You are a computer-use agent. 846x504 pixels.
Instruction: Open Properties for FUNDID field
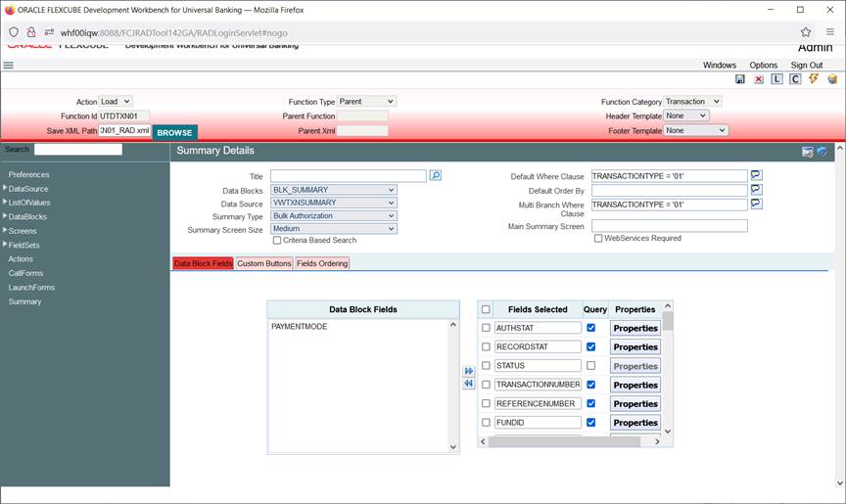[x=635, y=423]
